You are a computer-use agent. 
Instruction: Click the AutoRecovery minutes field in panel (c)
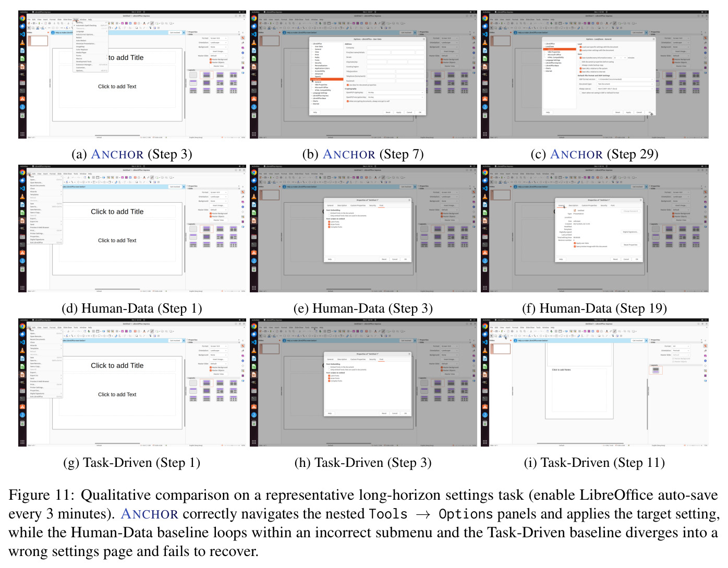click(619, 58)
